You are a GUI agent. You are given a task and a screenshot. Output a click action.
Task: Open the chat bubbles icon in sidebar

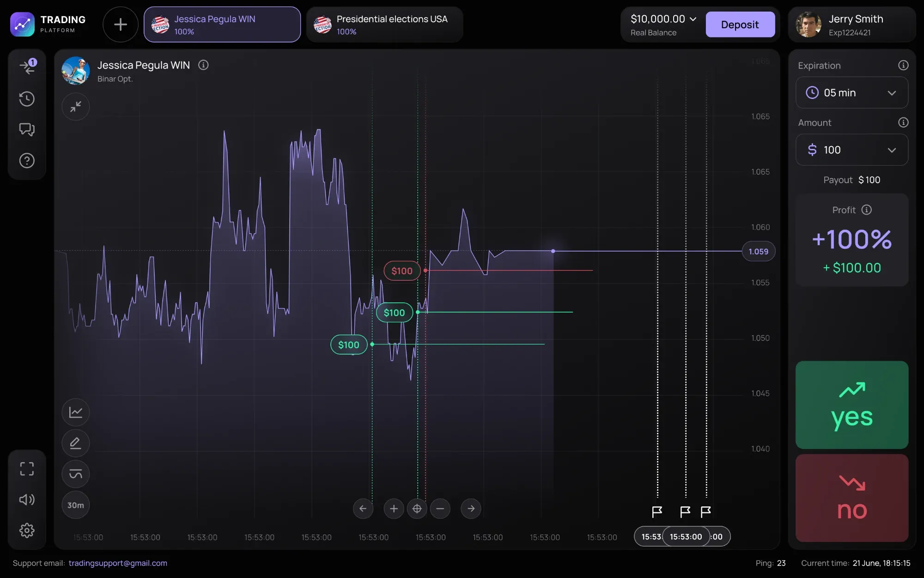[x=27, y=129]
